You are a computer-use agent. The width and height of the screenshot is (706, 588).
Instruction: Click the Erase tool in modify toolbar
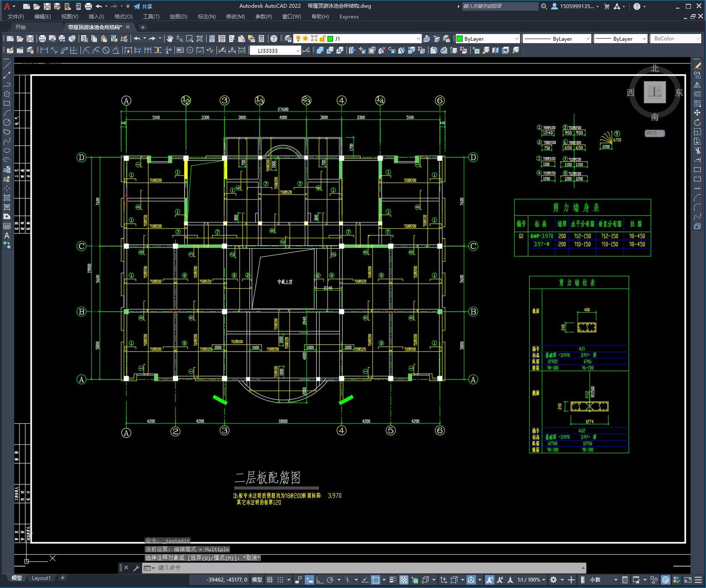[x=697, y=66]
